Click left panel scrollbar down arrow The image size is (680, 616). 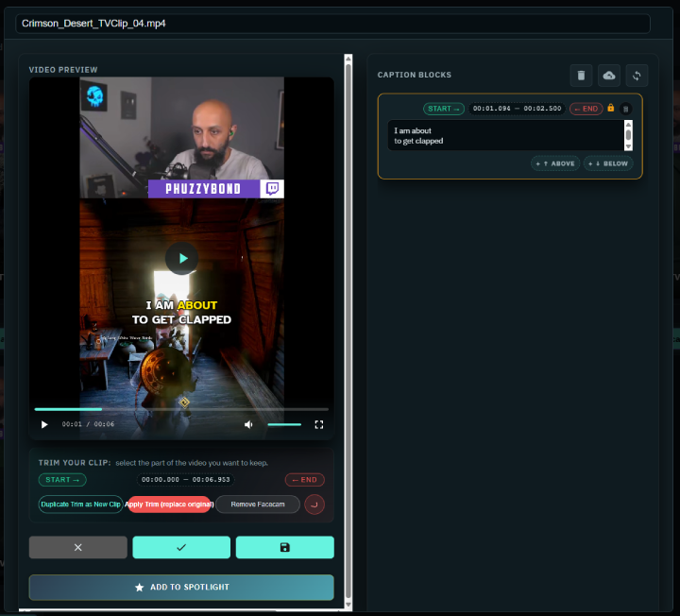(x=348, y=605)
